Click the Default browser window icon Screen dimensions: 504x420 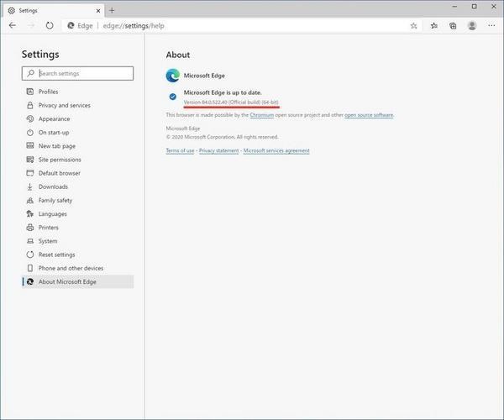point(30,173)
